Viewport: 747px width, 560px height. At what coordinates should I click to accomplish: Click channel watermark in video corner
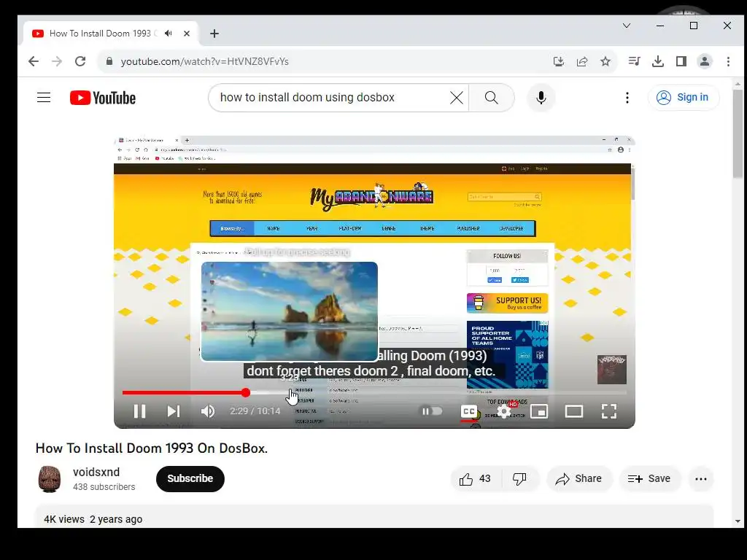[612, 369]
